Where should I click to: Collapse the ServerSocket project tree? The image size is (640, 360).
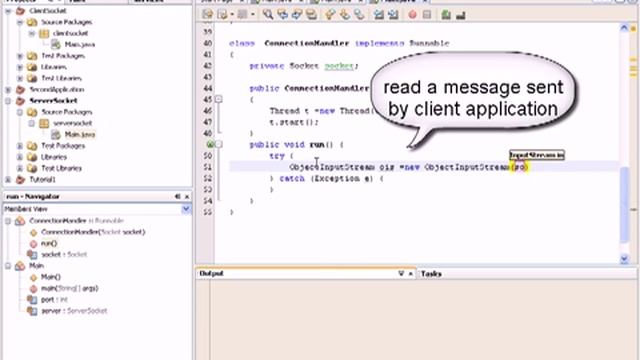(8, 101)
